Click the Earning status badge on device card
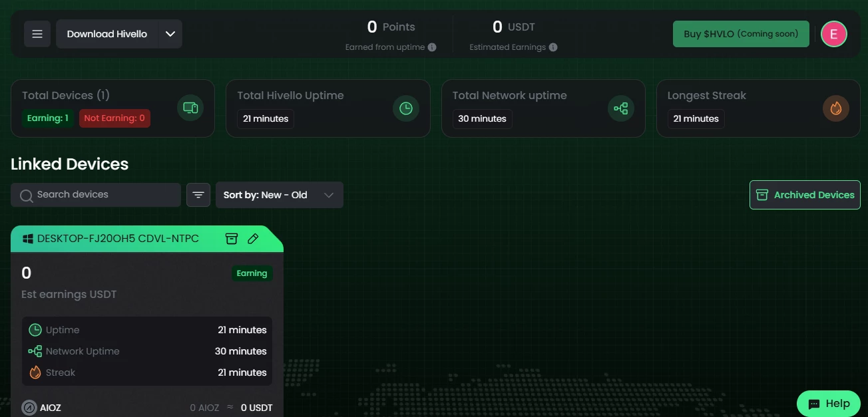Viewport: 868px width, 417px height. (x=252, y=273)
